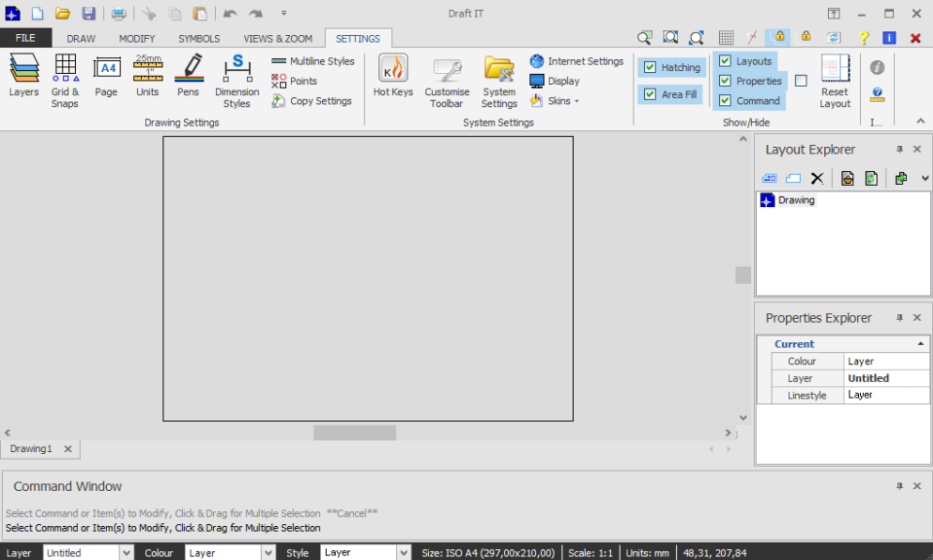Click the horizontal scrollbar thumb
The width and height of the screenshot is (933, 560).
tap(355, 433)
